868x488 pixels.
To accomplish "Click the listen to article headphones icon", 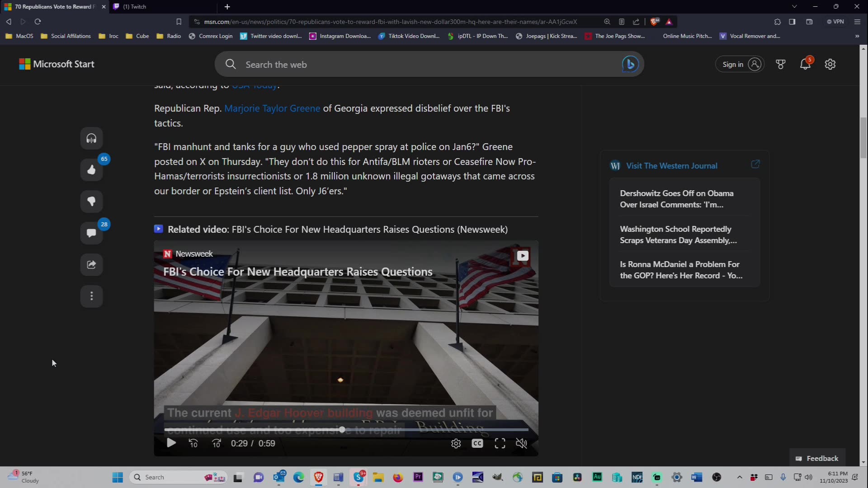I will pos(91,139).
